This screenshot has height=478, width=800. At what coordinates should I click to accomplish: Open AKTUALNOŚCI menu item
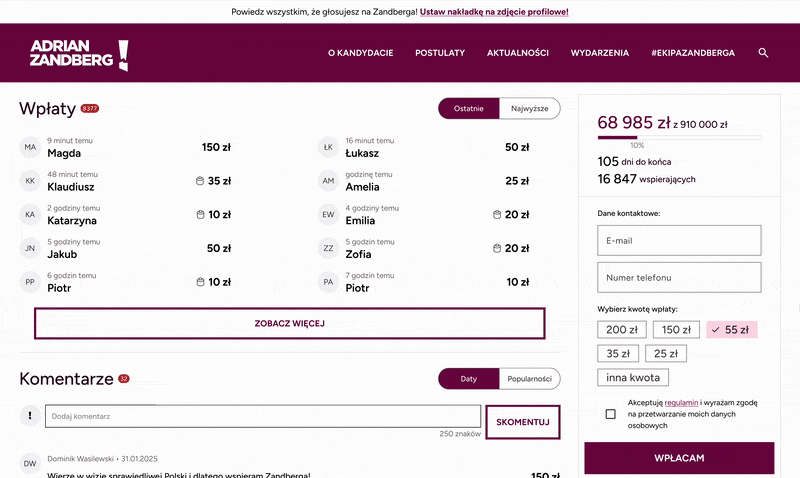pos(518,53)
